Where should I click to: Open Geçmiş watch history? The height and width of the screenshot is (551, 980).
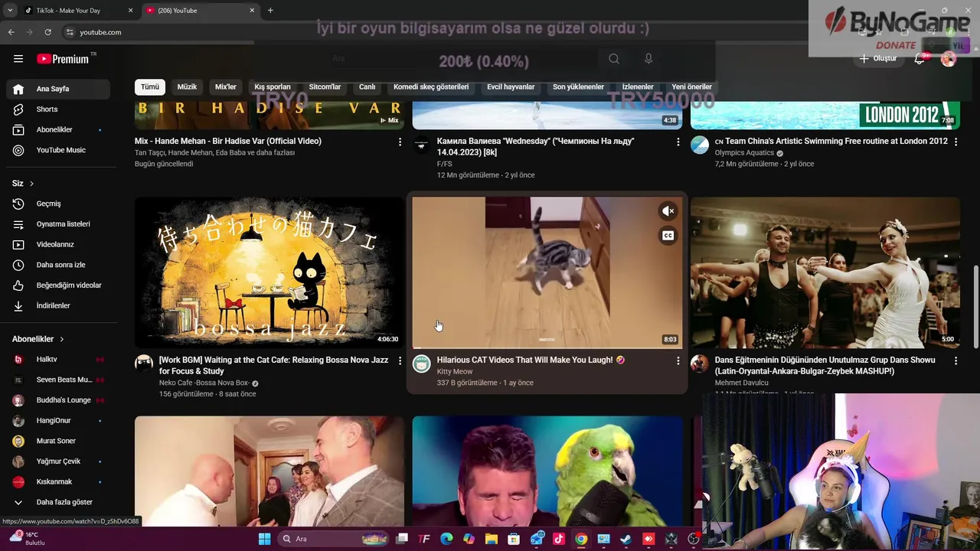click(x=58, y=204)
